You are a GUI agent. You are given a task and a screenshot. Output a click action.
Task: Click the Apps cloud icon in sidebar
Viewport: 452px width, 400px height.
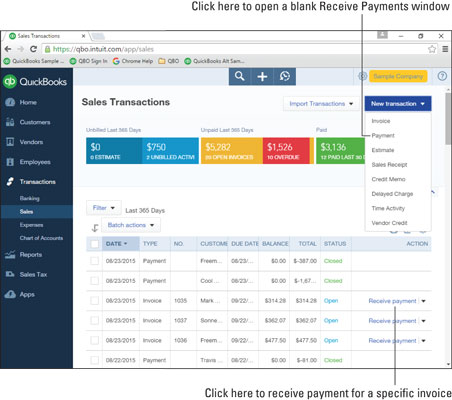point(10,294)
